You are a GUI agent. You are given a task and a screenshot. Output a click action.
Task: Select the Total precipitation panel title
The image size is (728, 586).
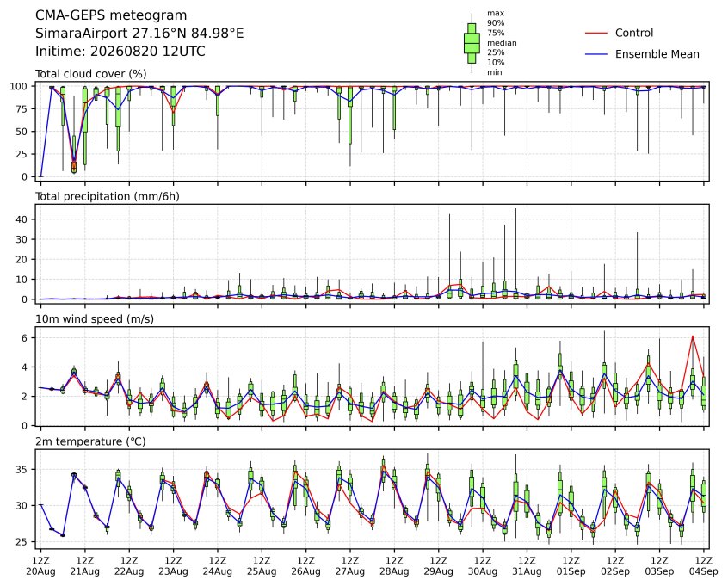coord(108,196)
